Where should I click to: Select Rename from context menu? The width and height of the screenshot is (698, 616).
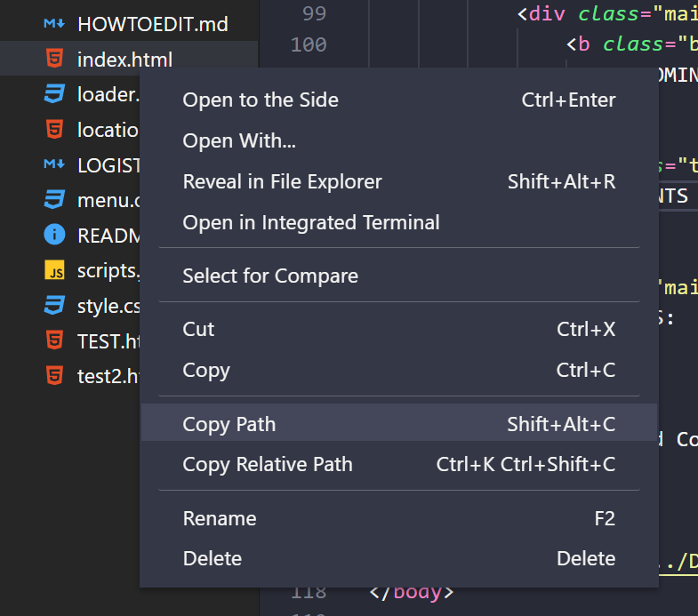pyautogui.click(x=399, y=518)
